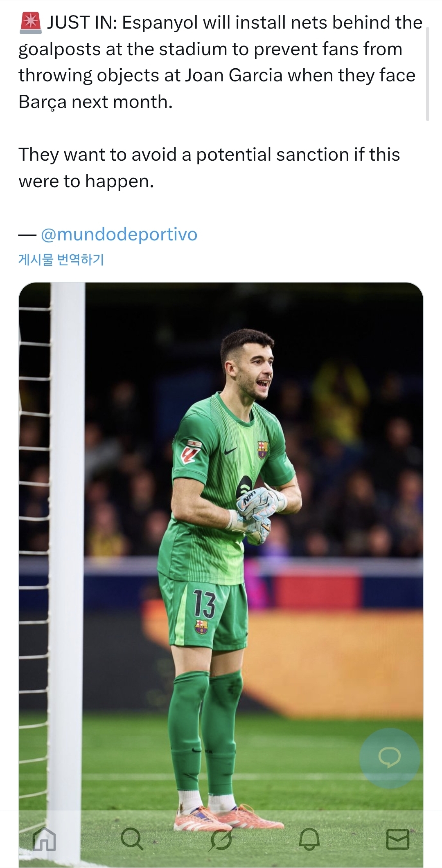
Task: Open the @mundodeportivo profile mention
Action: click(119, 234)
